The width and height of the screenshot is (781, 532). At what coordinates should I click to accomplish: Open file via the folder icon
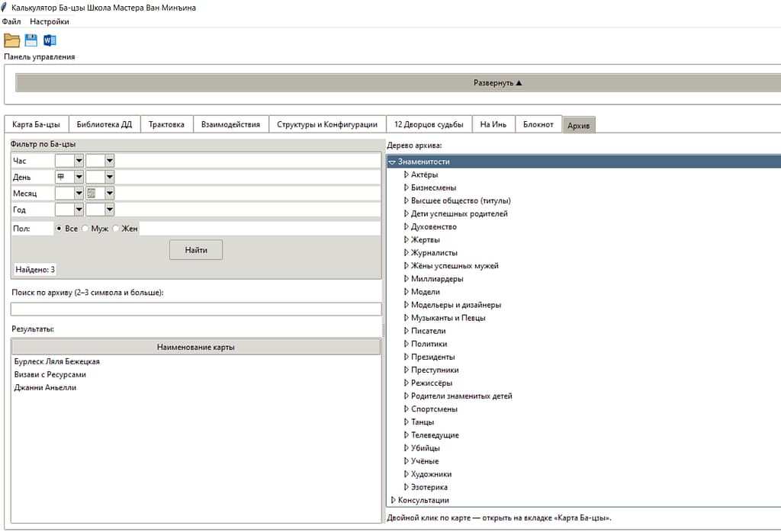click(x=11, y=40)
